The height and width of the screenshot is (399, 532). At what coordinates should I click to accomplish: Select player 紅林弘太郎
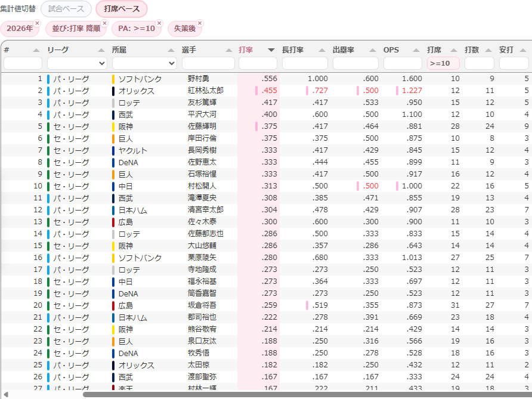pyautogui.click(x=206, y=91)
